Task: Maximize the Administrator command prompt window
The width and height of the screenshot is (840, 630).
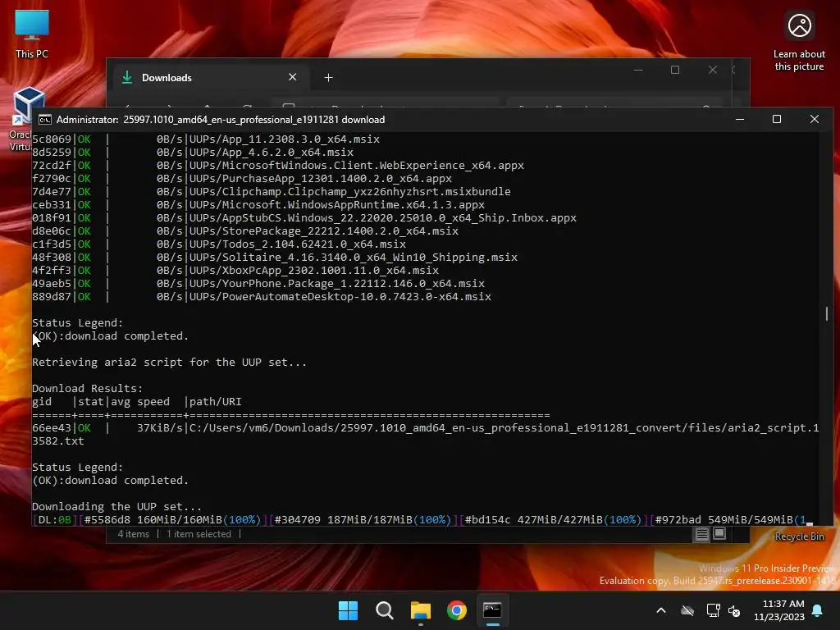Action: (777, 119)
